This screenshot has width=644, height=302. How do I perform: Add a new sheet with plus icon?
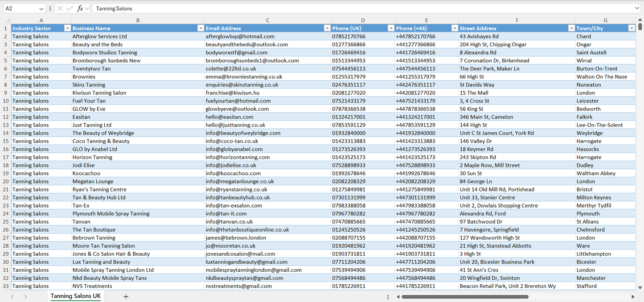(126, 297)
